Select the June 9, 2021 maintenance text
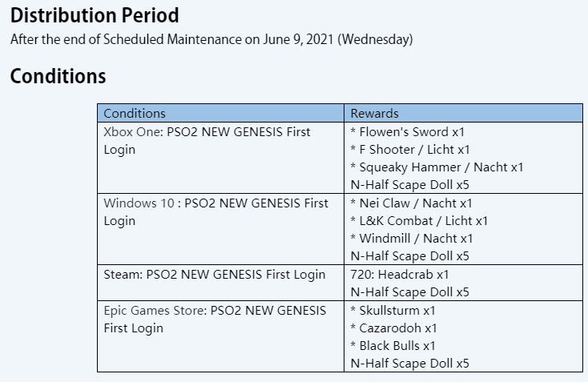588x382 pixels. [x=210, y=39]
